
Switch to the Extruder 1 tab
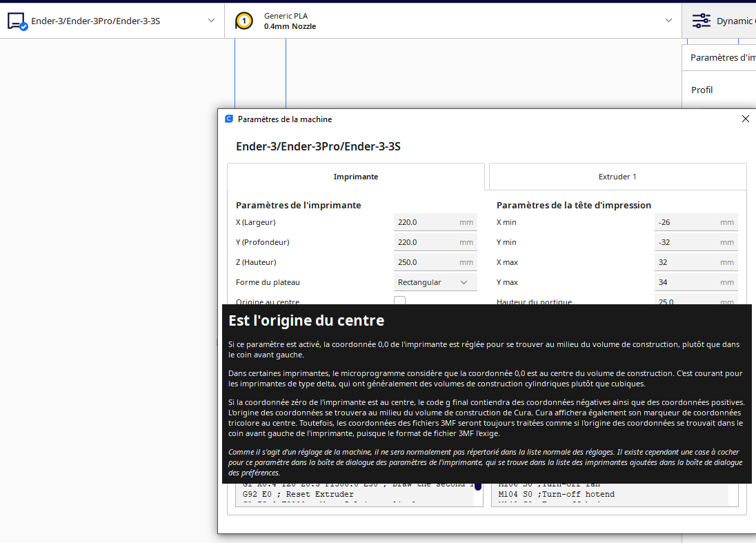pos(617,177)
